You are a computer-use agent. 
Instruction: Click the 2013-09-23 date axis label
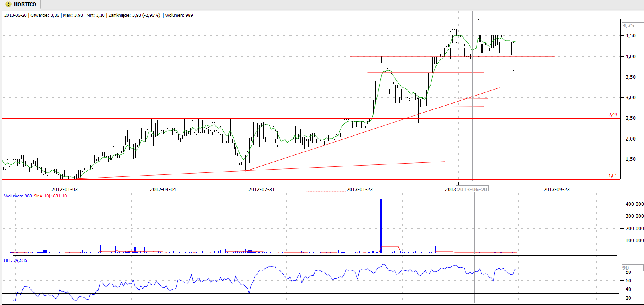coord(556,189)
